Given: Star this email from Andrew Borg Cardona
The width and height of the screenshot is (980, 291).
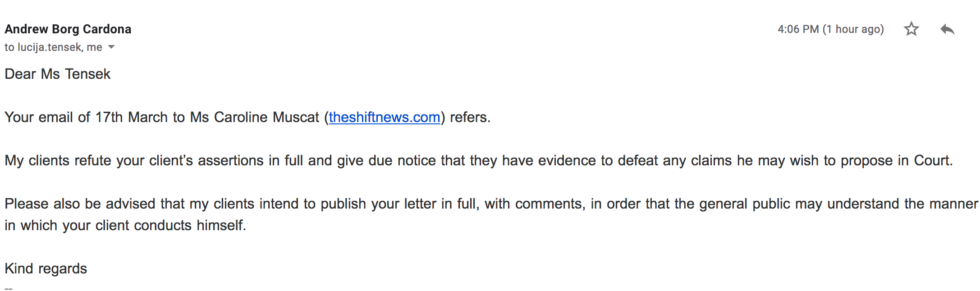Looking at the screenshot, I should click(911, 29).
